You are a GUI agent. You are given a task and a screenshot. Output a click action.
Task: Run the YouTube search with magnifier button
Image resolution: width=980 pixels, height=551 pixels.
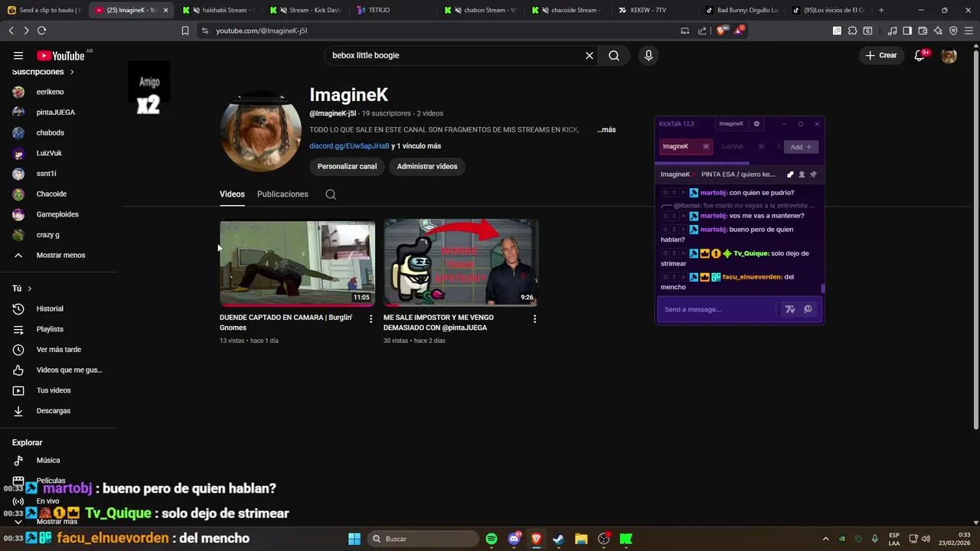(614, 55)
